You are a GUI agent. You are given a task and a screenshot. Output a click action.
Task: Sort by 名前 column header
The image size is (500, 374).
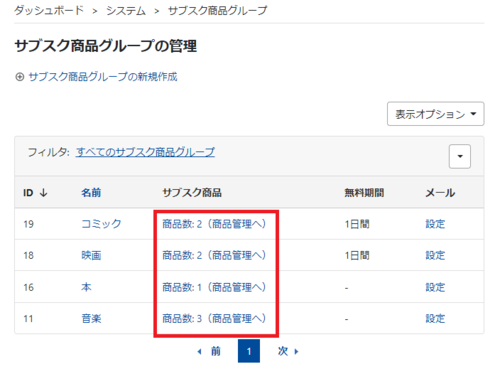tap(91, 193)
